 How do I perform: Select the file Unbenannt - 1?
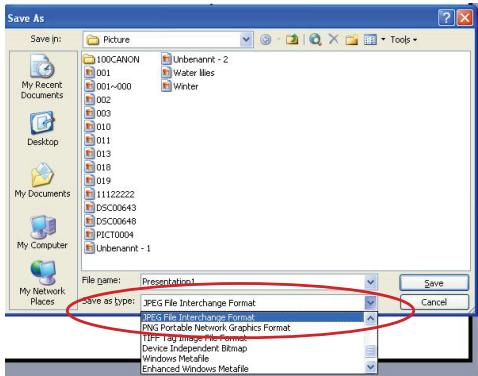(x=117, y=248)
